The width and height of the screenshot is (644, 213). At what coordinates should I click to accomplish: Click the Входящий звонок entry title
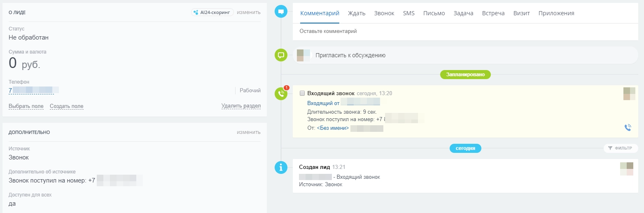click(331, 94)
